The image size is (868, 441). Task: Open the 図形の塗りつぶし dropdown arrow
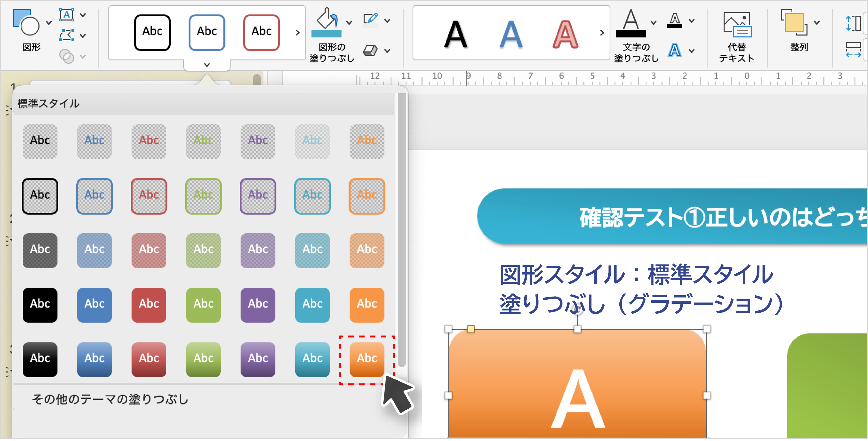coord(350,23)
